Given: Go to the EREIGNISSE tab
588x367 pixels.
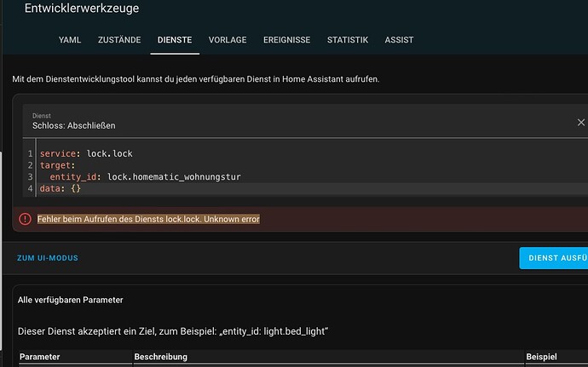Looking at the screenshot, I should pyautogui.click(x=287, y=40).
